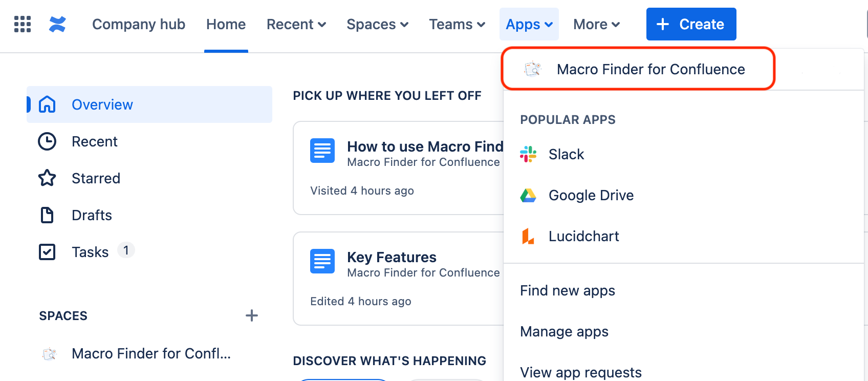Click the SPACES heading label
The height and width of the screenshot is (381, 868).
click(63, 316)
